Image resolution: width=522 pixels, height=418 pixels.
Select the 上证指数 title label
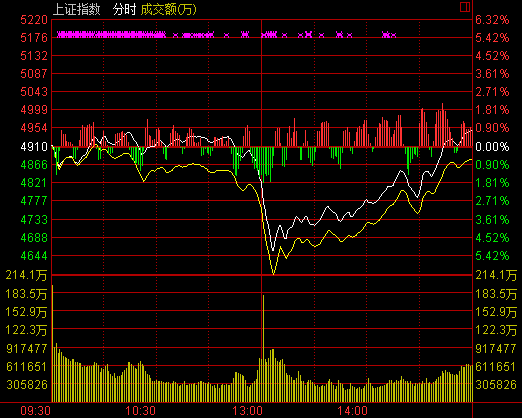click(77, 9)
